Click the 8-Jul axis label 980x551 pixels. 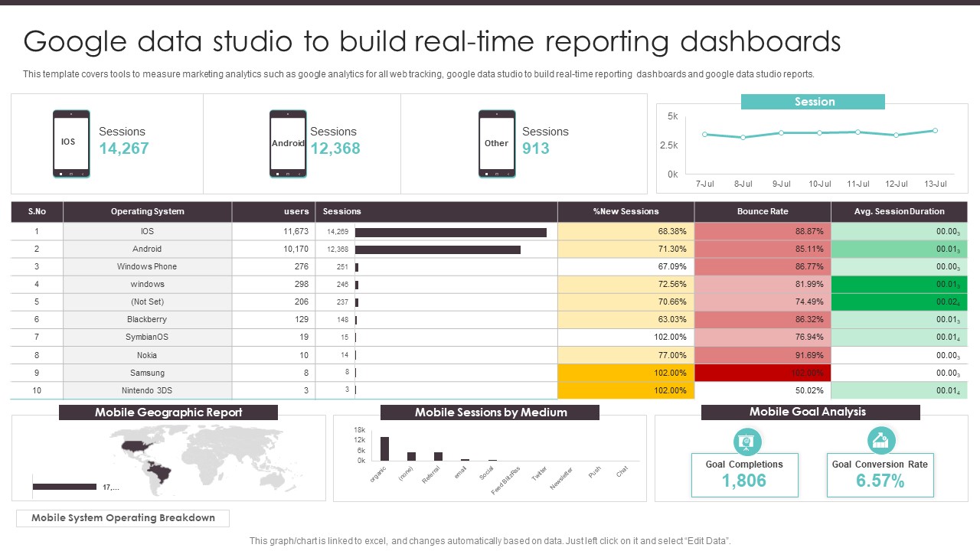pyautogui.click(x=743, y=184)
